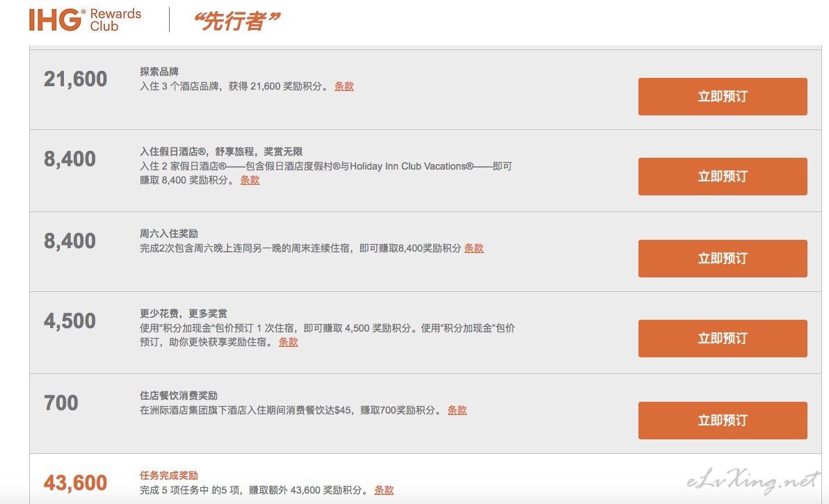View 条款 for 周六入住奖励
Image resolution: width=829 pixels, height=504 pixels.
tap(474, 248)
